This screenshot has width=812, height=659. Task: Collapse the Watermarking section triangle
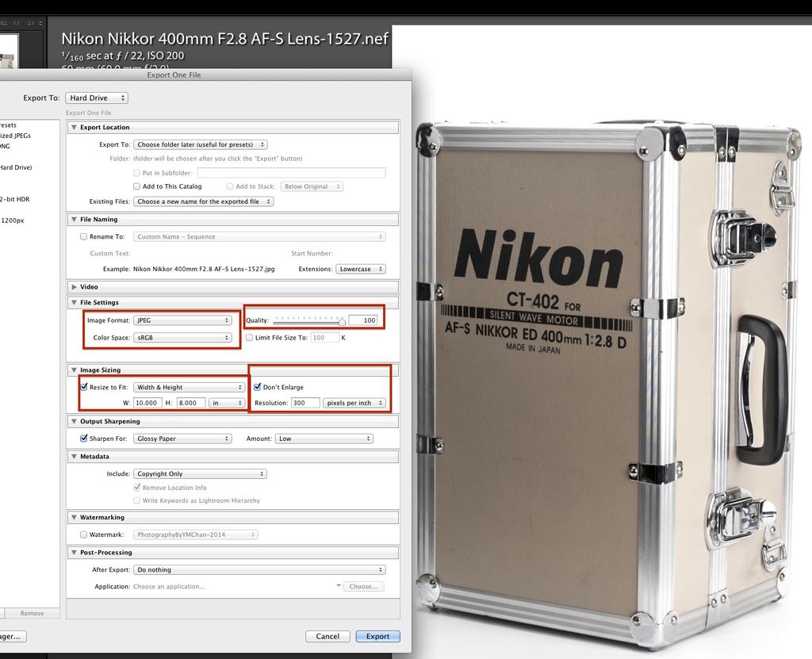[x=75, y=518]
